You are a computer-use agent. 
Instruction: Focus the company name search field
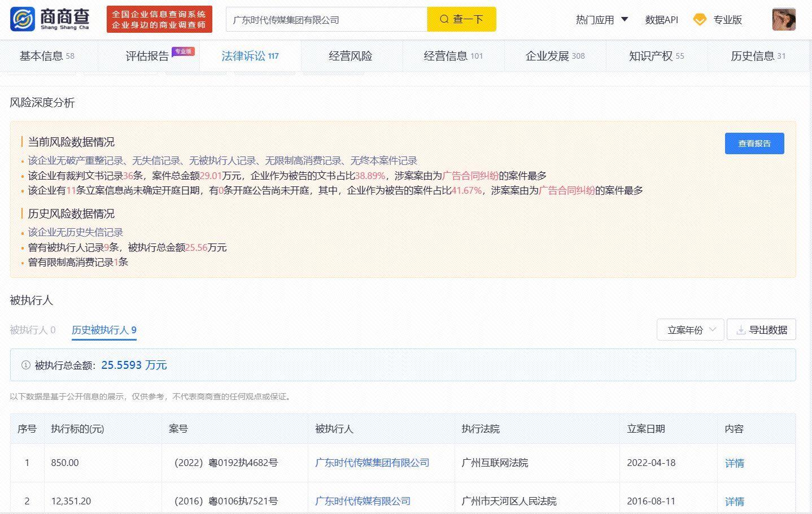pyautogui.click(x=326, y=20)
